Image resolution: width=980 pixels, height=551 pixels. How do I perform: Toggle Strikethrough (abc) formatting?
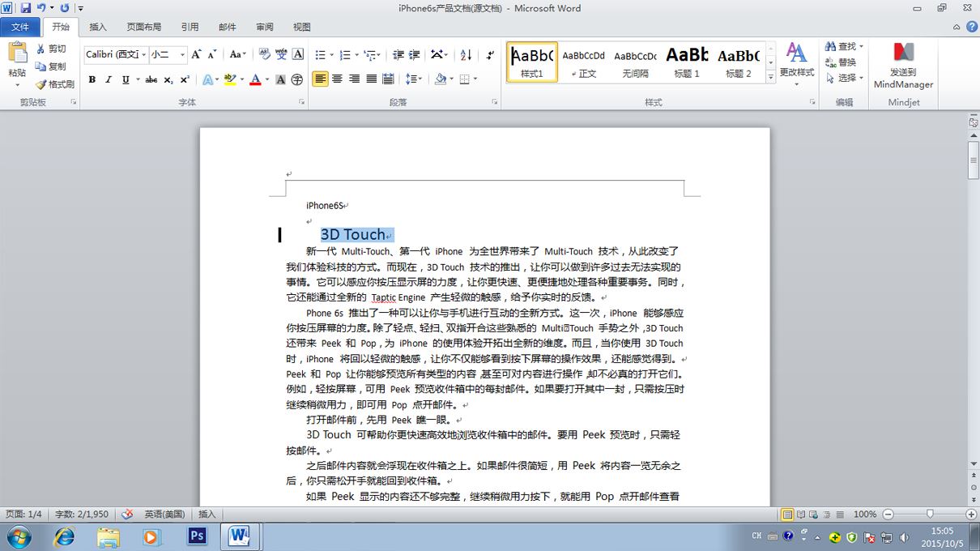pos(151,79)
